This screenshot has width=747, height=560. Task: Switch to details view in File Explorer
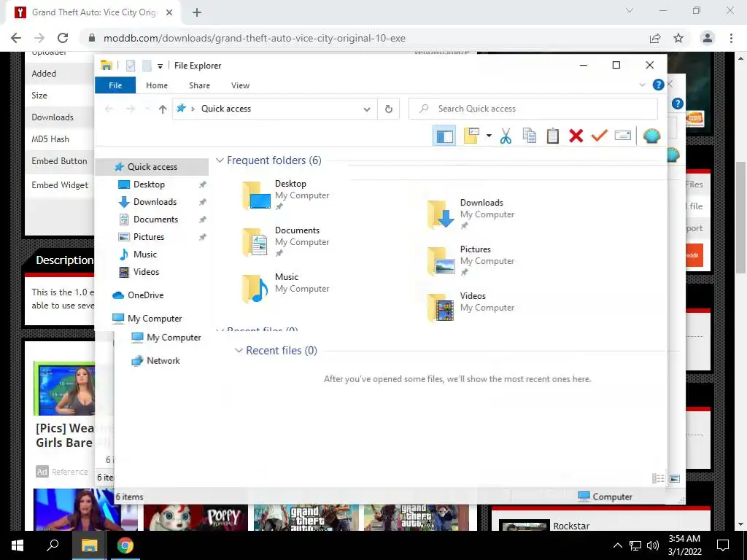pyautogui.click(x=658, y=478)
